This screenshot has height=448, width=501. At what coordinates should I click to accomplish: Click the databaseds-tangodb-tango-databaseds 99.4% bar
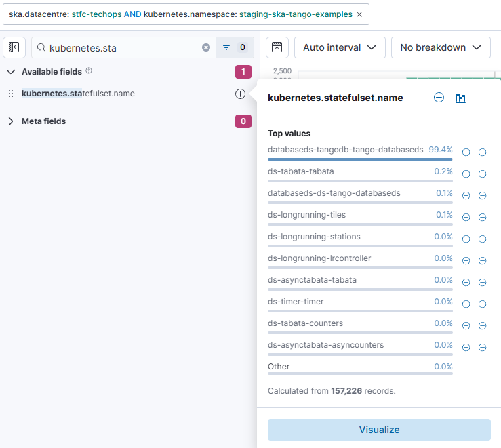360,159
